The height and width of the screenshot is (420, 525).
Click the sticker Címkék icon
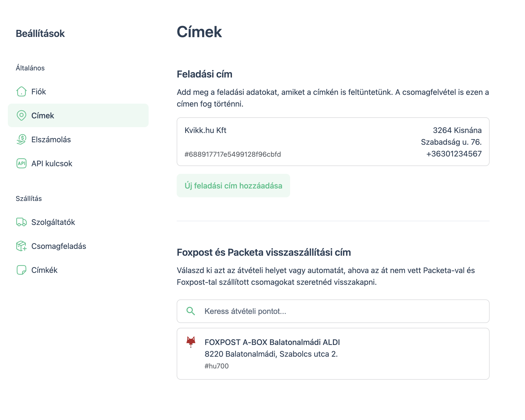[x=21, y=270]
